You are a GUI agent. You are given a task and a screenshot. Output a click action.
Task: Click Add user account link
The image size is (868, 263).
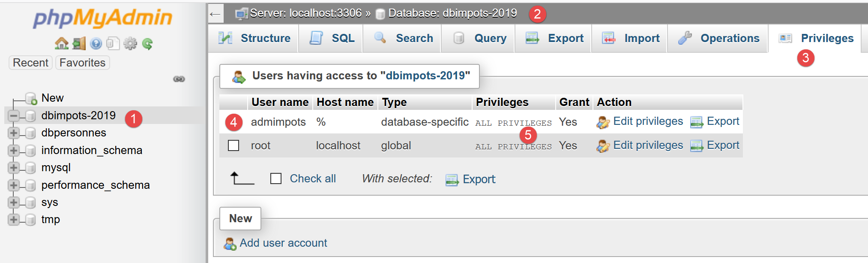(x=283, y=243)
